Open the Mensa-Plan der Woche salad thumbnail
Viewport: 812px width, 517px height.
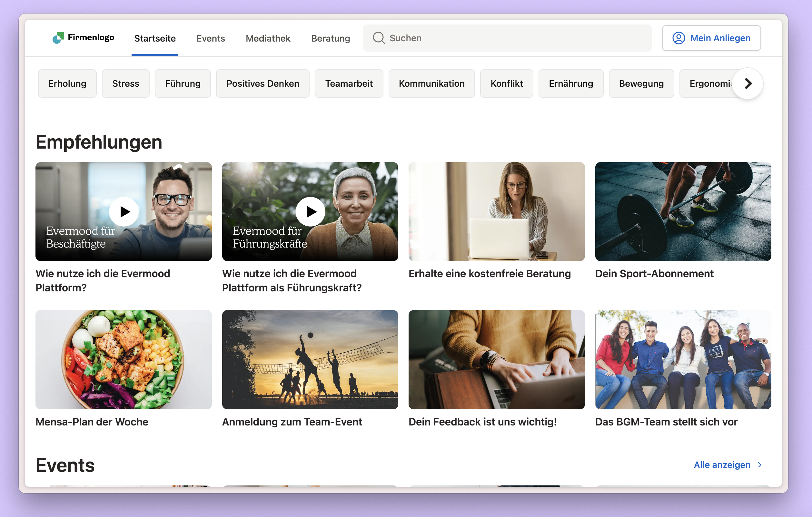tap(124, 359)
